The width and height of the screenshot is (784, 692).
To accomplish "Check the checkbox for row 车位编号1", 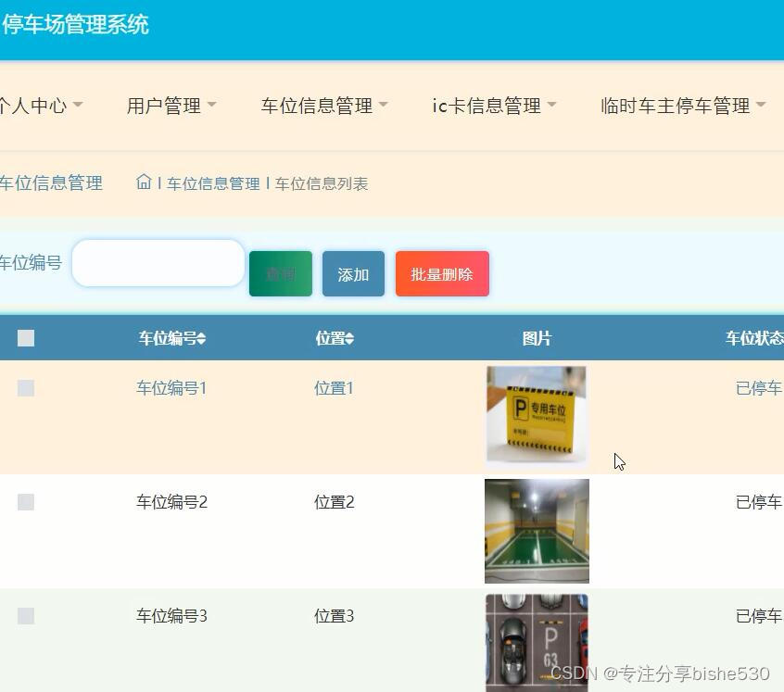I will click(25, 387).
